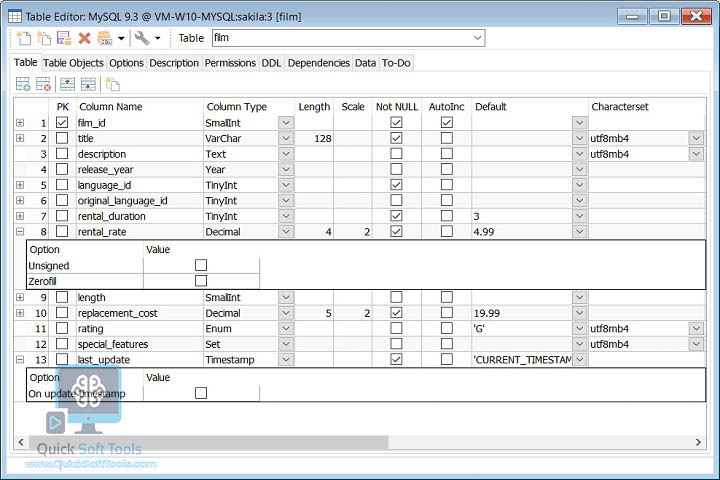Switch to the DDL tab
The width and height of the screenshot is (720, 480).
(271, 63)
